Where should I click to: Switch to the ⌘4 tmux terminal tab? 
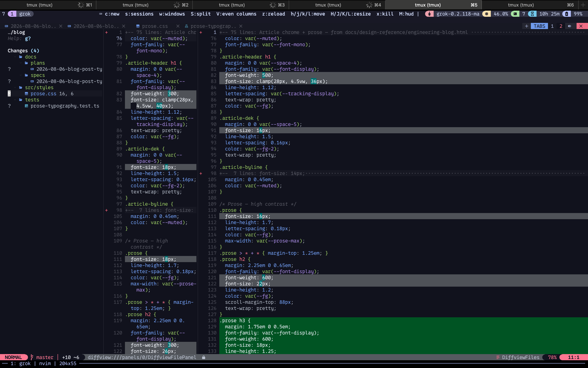click(x=337, y=5)
